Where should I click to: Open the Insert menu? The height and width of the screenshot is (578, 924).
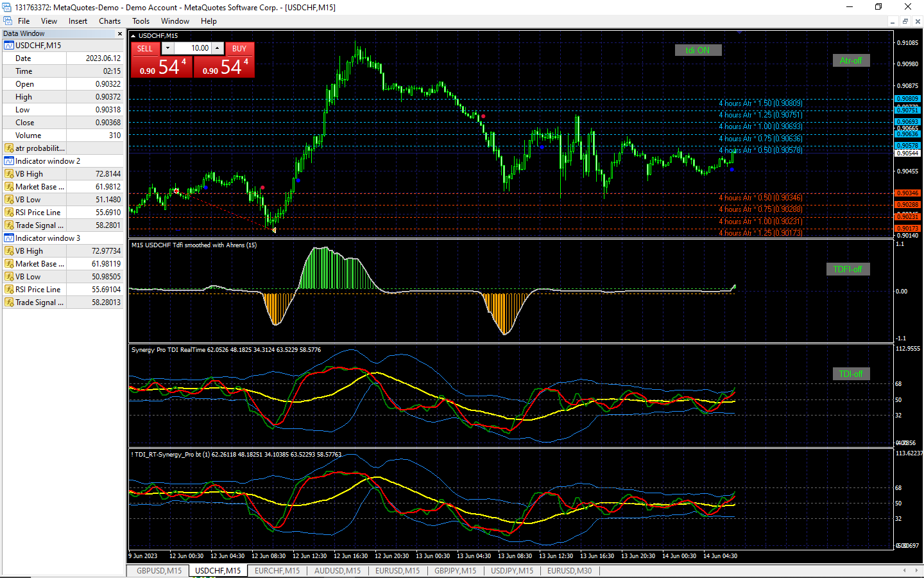point(78,21)
